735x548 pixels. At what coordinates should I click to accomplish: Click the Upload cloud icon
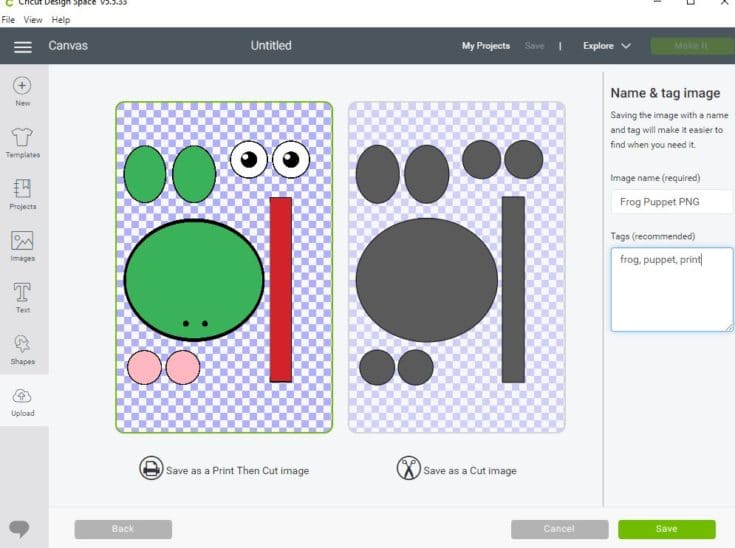coord(22,397)
